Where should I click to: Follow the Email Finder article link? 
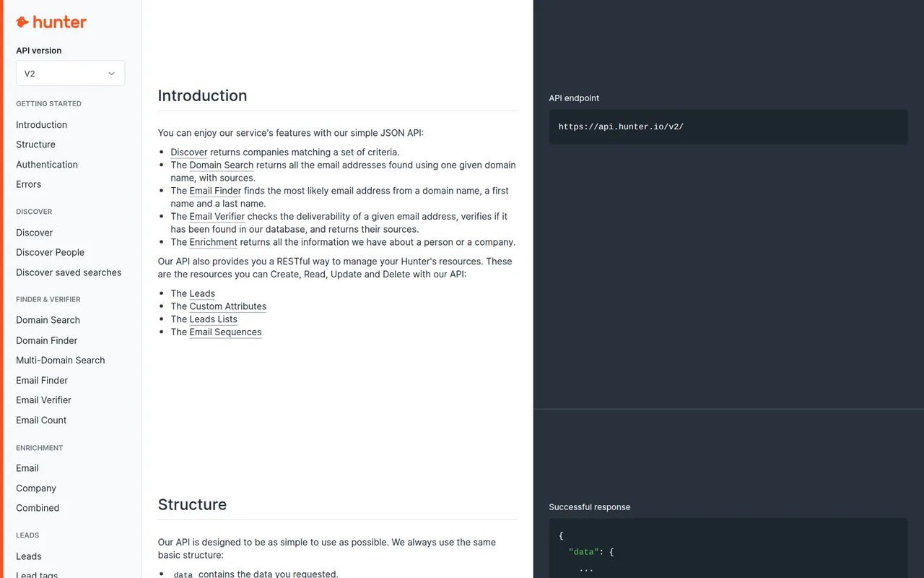215,191
